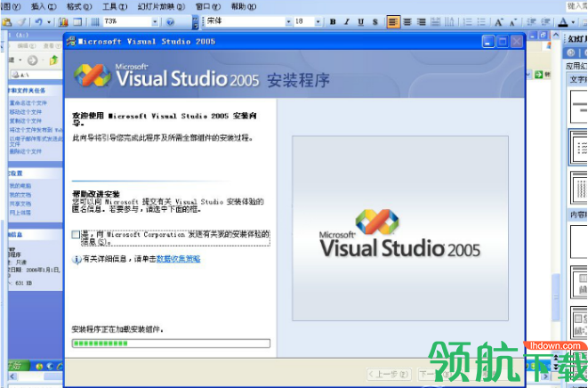Click the increase indent icon
The image size is (588, 388).
pyautogui.click(x=545, y=21)
